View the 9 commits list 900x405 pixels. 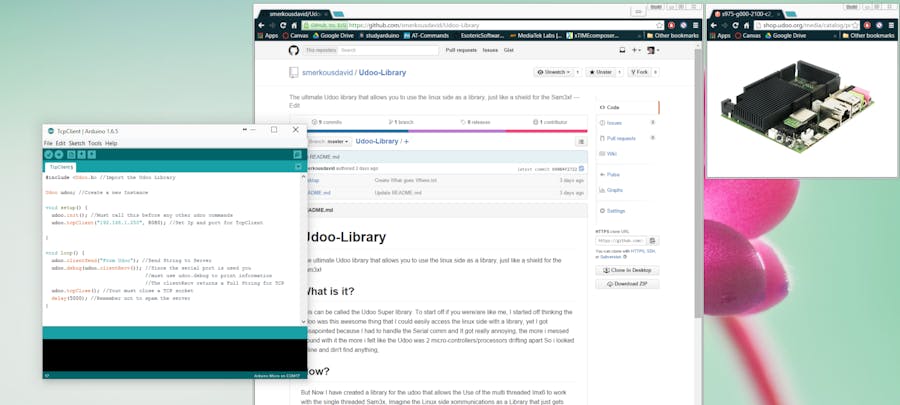[x=327, y=122]
